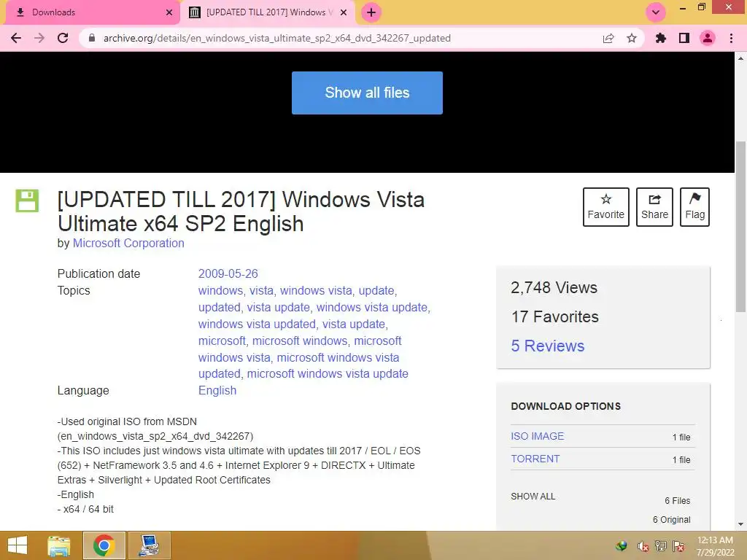Reload the archive.org page
Image resolution: width=747 pixels, height=560 pixels.
pyautogui.click(x=63, y=38)
